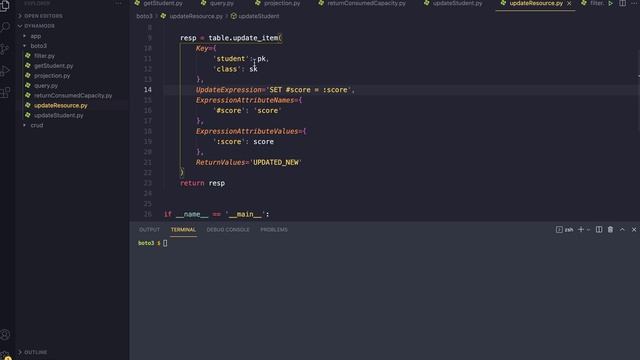
Task: Open the Run and Debug view
Action: click(x=5, y=71)
